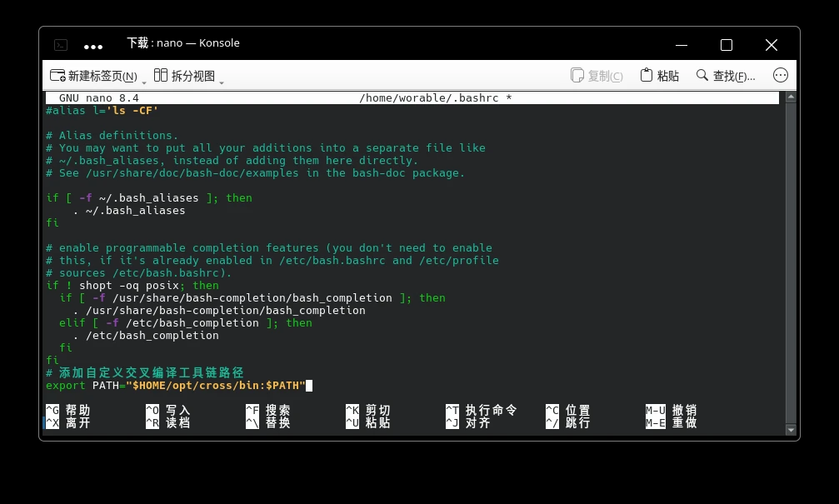
Task: Maximize the Konsole window
Action: pyautogui.click(x=726, y=45)
